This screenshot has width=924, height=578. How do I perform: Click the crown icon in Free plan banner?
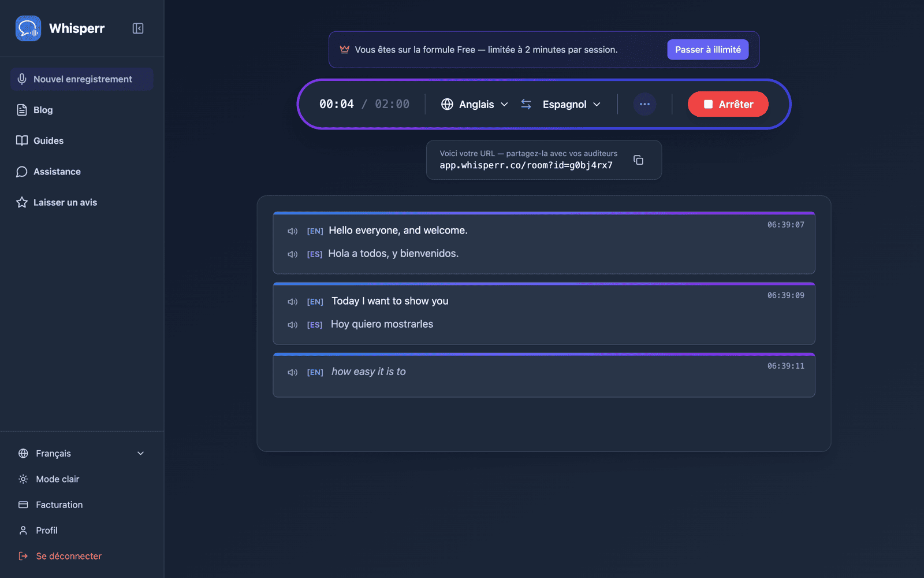point(345,50)
